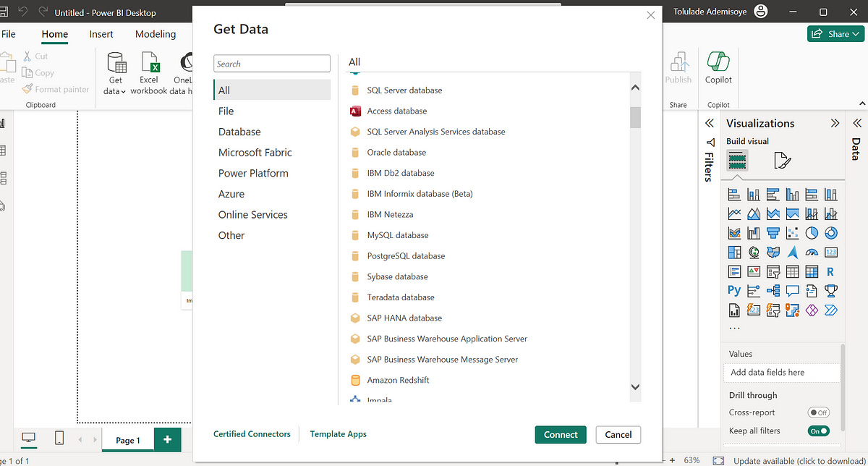Select the treemap visual
This screenshot has height=466, width=868.
pyautogui.click(x=734, y=253)
